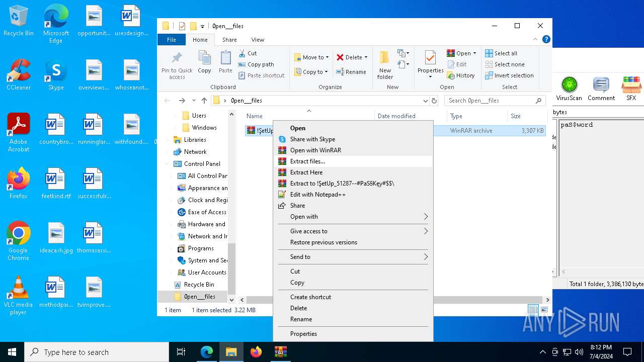This screenshot has height=362, width=644.
Task: Click History in ribbon Open group
Action: point(460,75)
